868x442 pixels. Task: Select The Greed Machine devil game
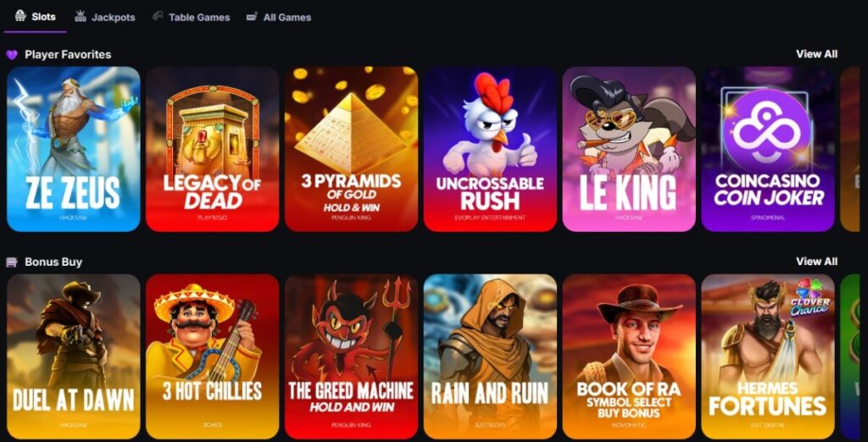pyautogui.click(x=352, y=356)
